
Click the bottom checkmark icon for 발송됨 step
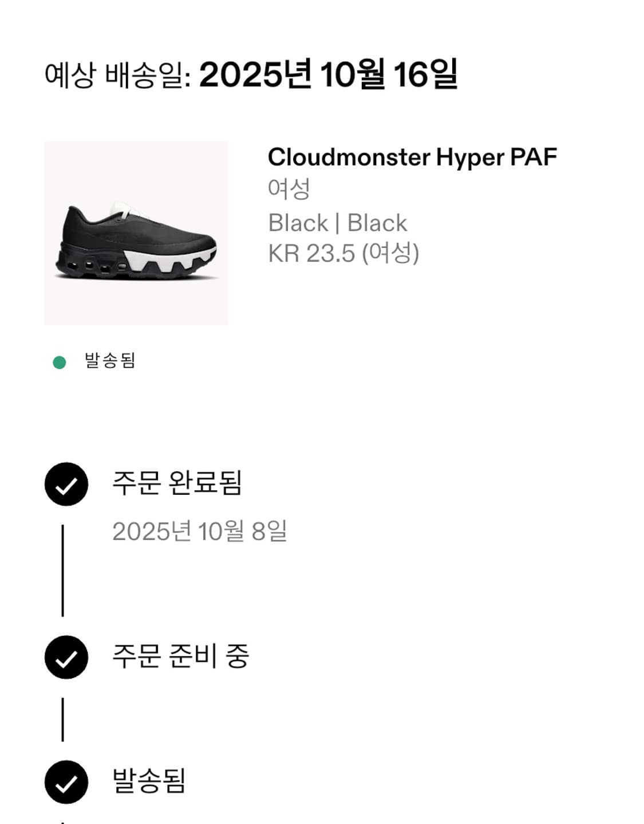click(x=66, y=782)
